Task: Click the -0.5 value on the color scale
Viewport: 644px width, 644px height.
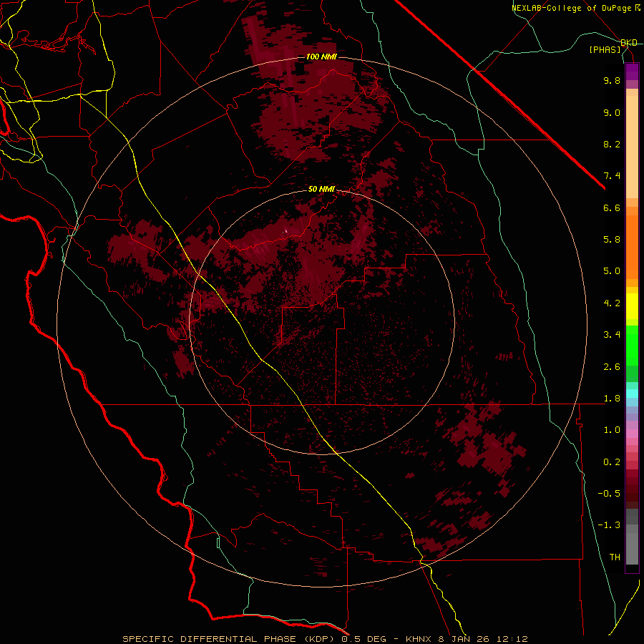Action: [609, 494]
